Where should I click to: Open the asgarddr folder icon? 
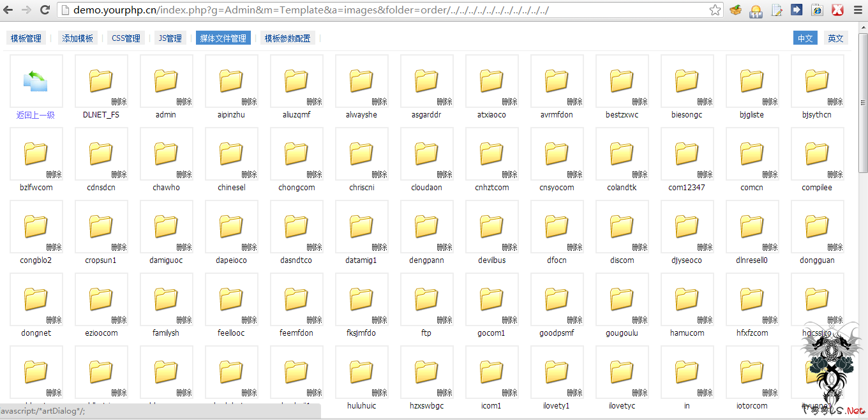tap(426, 80)
